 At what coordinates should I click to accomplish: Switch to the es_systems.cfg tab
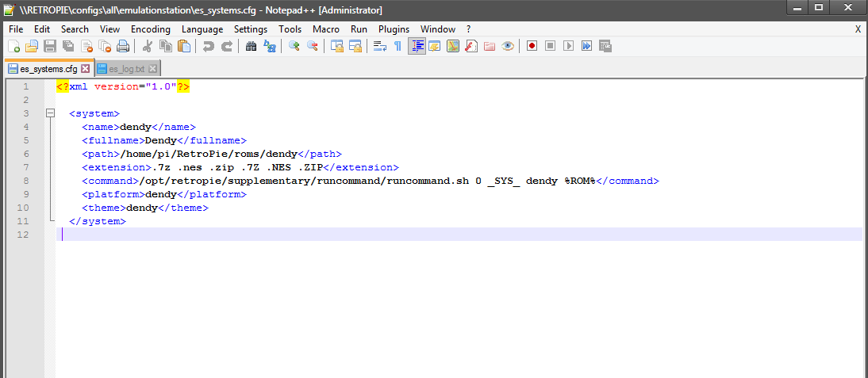tap(48, 69)
